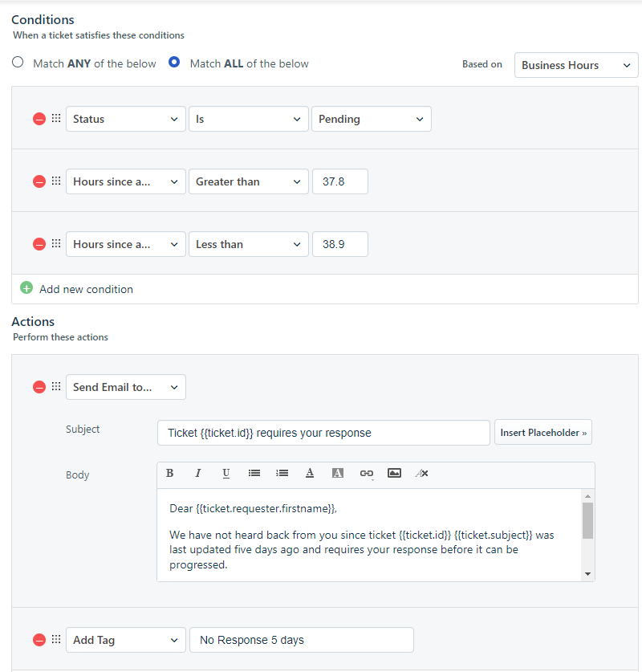
Task: Insert a bulleted list in the body
Action: click(254, 473)
